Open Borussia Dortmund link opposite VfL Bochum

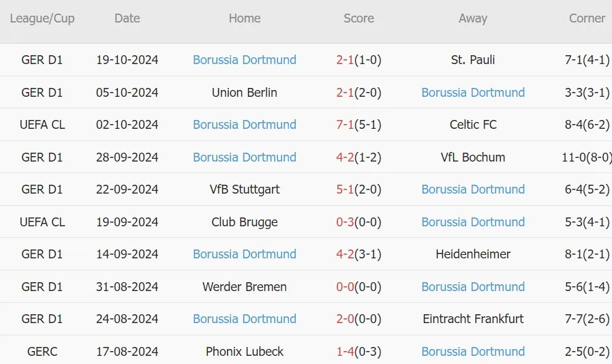point(245,157)
